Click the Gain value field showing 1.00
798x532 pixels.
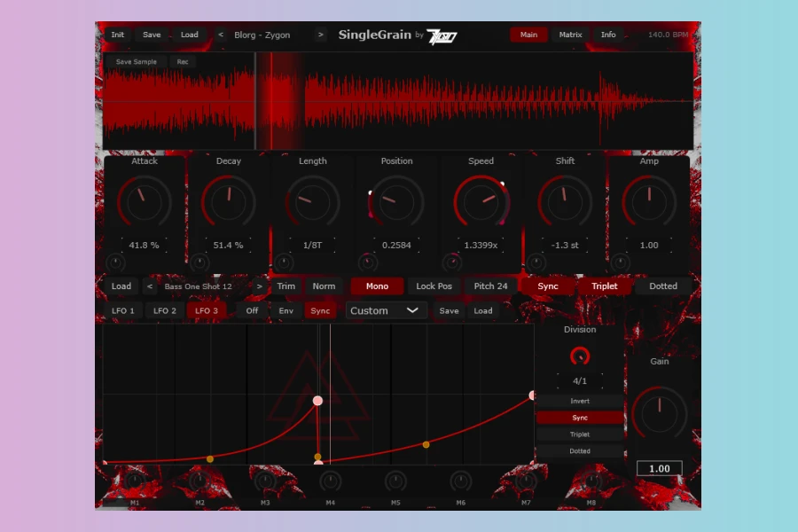tap(659, 468)
